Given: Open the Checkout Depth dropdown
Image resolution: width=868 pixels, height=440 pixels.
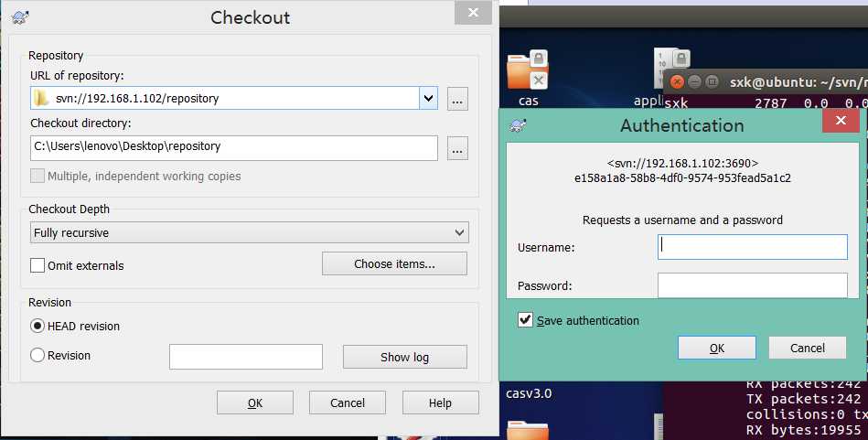Looking at the screenshot, I should point(249,232).
